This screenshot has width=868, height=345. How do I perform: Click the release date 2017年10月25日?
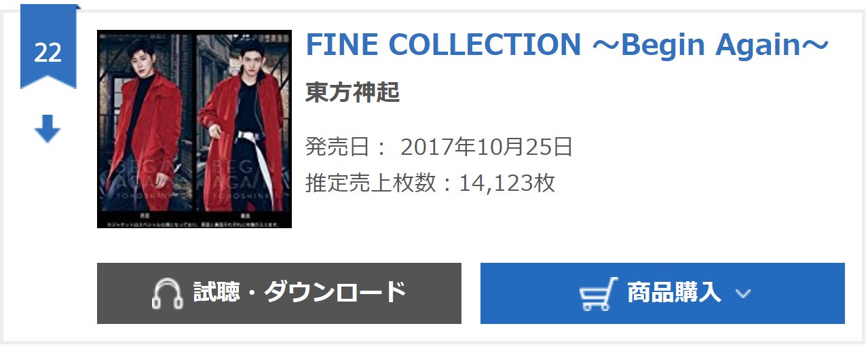[487, 147]
